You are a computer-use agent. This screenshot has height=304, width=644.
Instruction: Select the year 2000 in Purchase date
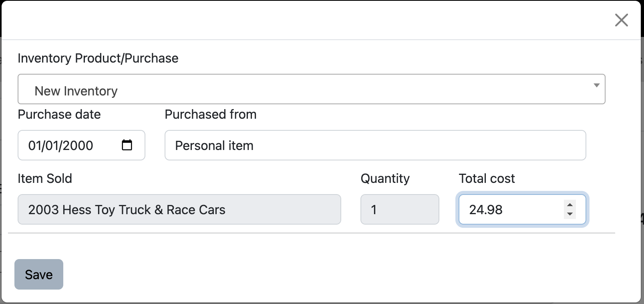78,146
